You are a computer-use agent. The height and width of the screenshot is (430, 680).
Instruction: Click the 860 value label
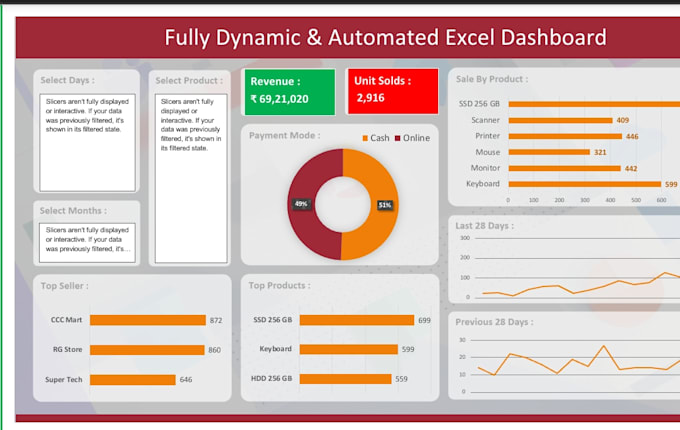pos(214,350)
